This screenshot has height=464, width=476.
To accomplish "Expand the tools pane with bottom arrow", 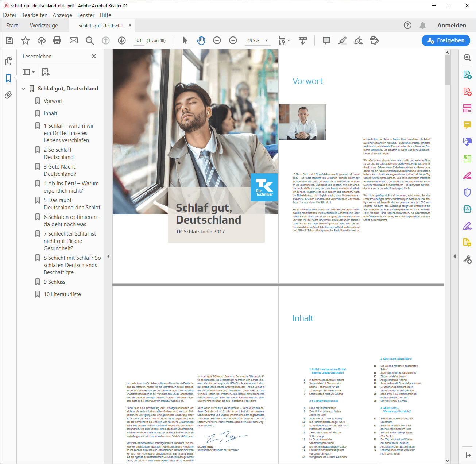I will (x=468, y=455).
